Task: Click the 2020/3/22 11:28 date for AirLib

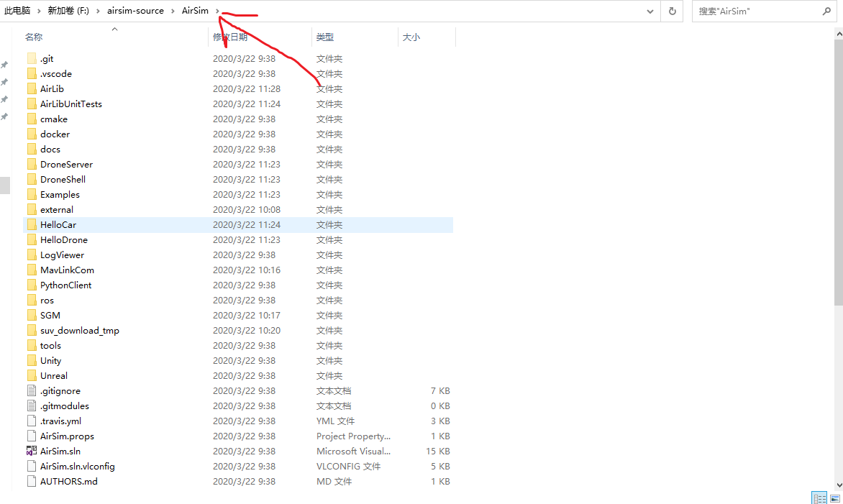Action: pos(246,88)
